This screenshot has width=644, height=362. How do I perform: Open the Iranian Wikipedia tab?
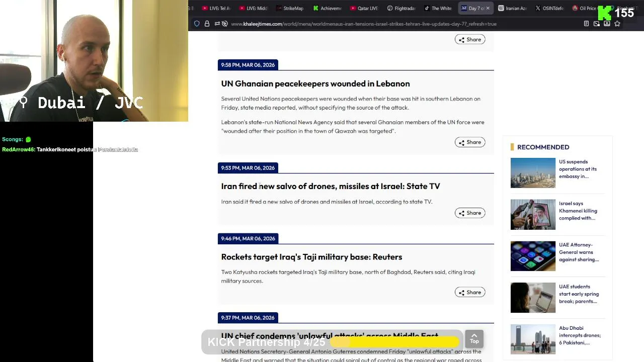[x=512, y=8]
